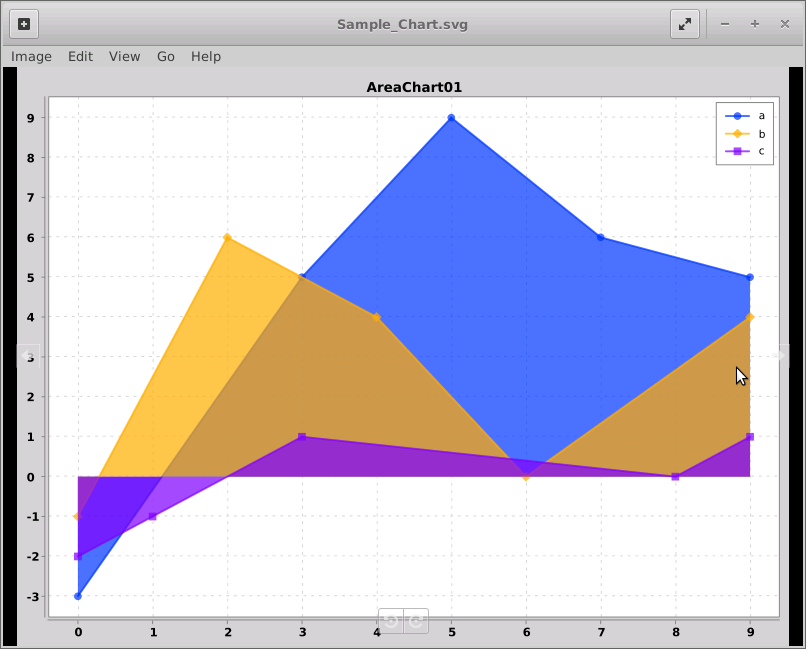The width and height of the screenshot is (806, 649).
Task: Minimize the image viewer window
Action: point(724,23)
